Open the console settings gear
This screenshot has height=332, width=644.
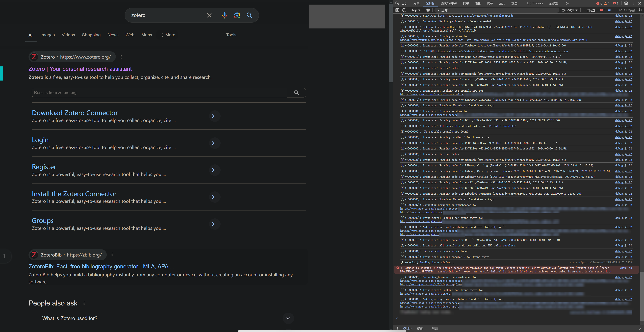coord(639,10)
